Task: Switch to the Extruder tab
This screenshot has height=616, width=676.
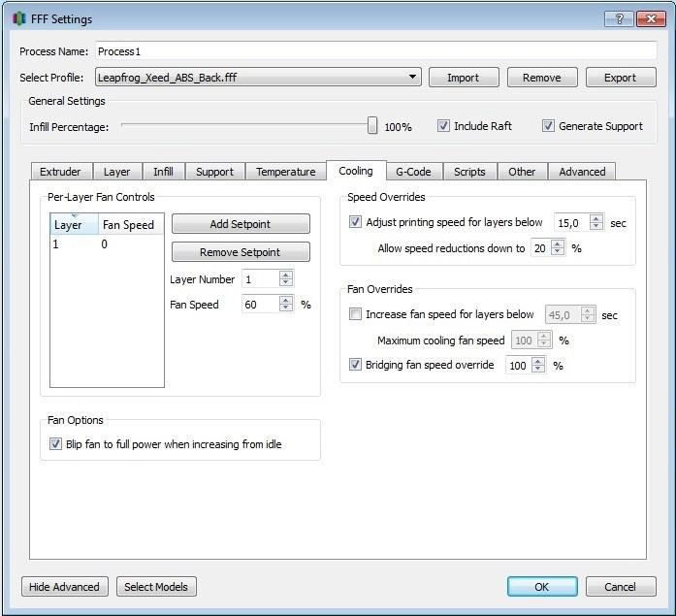Action: (x=61, y=172)
